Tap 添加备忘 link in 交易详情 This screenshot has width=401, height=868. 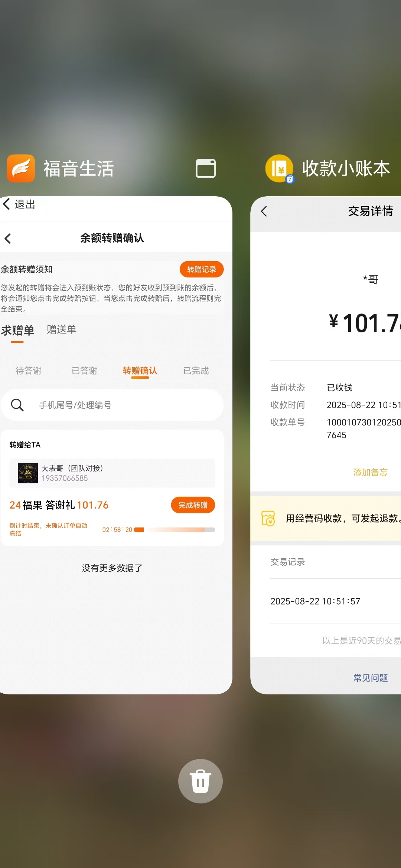point(370,472)
